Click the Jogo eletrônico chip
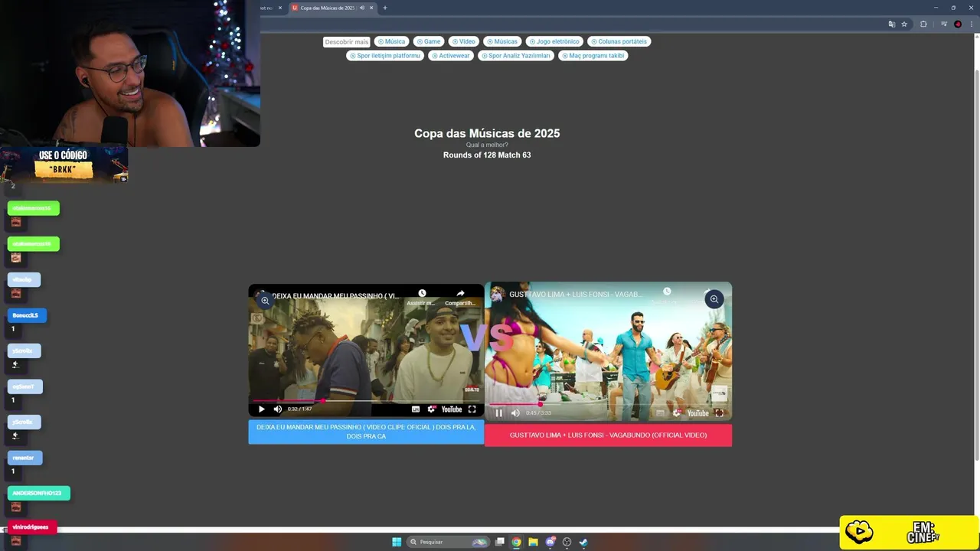The height and width of the screenshot is (551, 980). point(554,41)
